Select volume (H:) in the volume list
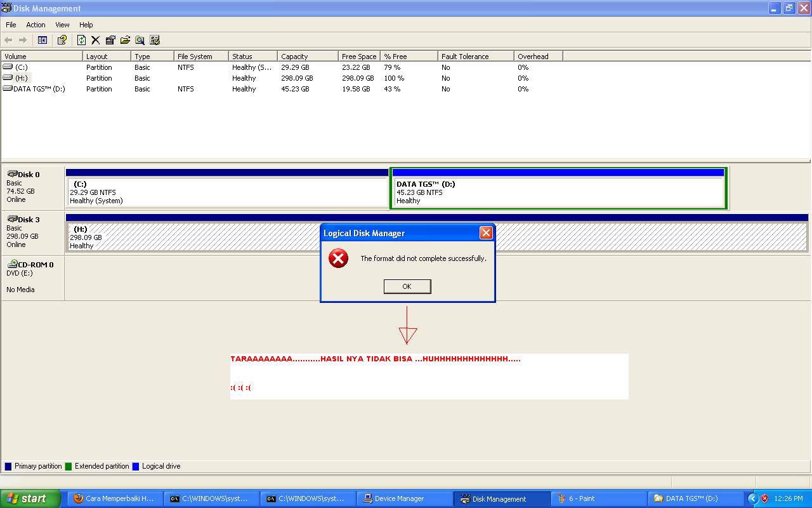The height and width of the screenshot is (508, 812). [x=38, y=77]
